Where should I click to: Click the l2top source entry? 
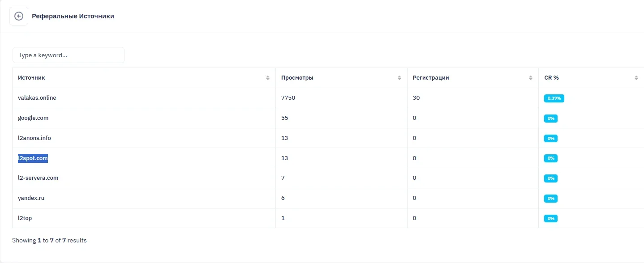coord(25,218)
